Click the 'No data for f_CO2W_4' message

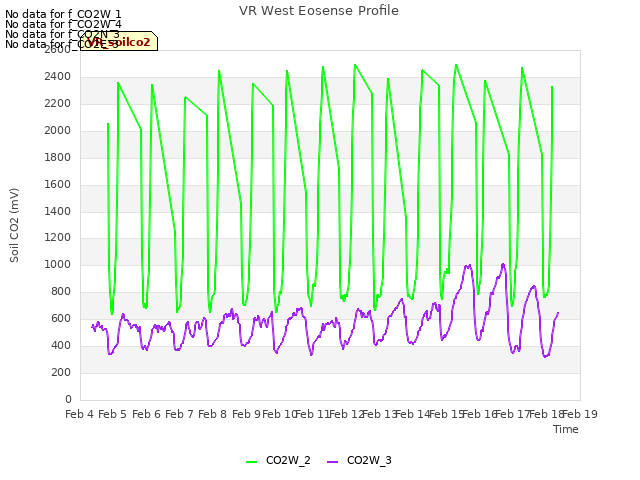(x=63, y=24)
